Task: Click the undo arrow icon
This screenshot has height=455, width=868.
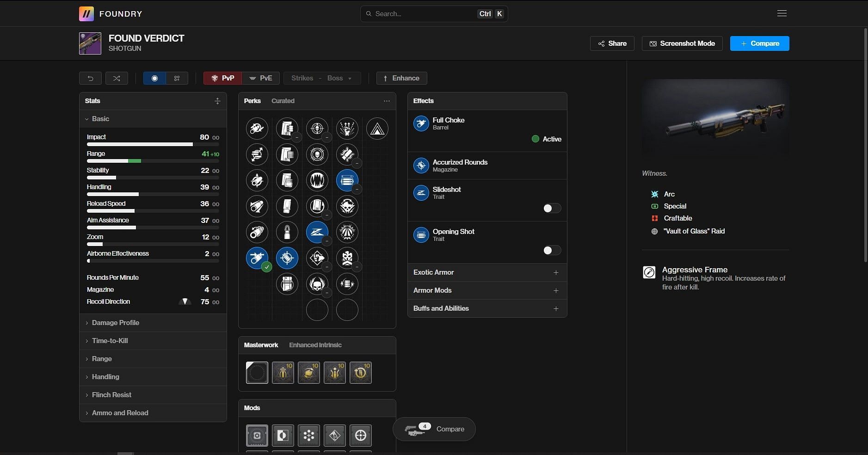Action: [x=90, y=78]
